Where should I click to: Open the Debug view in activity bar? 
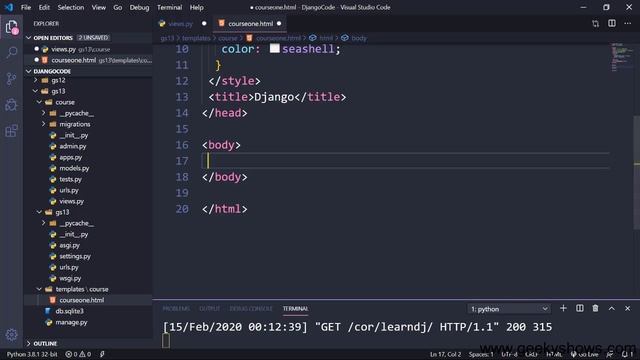click(11, 105)
